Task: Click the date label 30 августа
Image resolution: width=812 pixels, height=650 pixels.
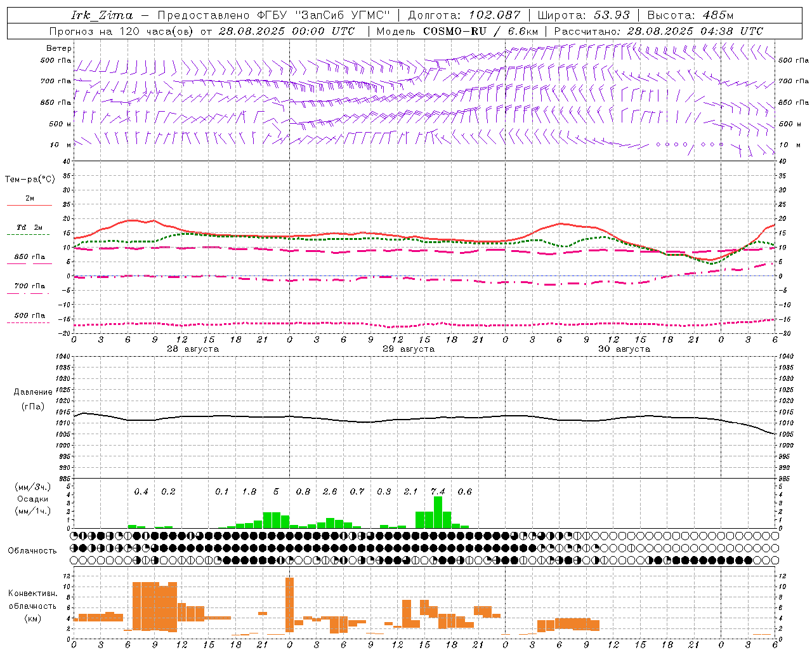Action: 624,349
